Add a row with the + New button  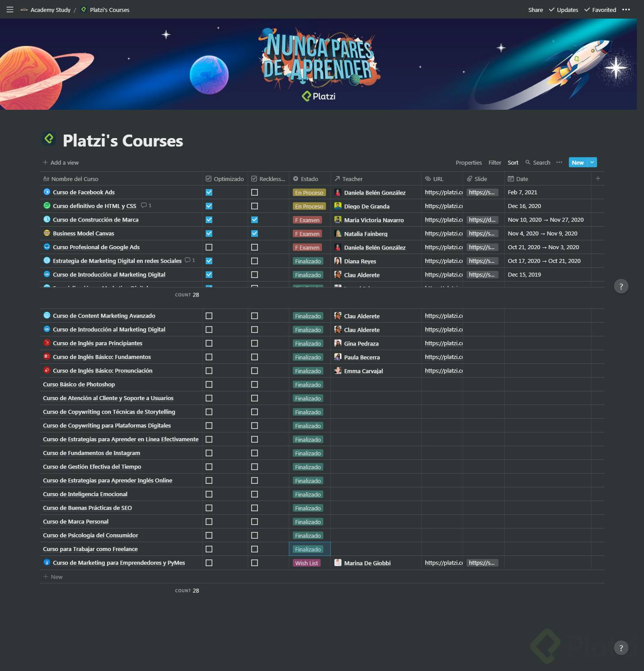[53, 577]
